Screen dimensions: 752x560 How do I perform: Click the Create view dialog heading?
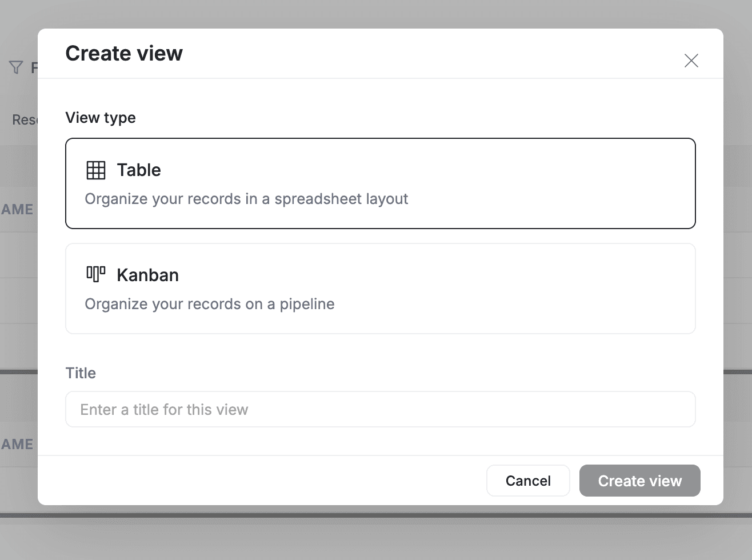pyautogui.click(x=124, y=53)
